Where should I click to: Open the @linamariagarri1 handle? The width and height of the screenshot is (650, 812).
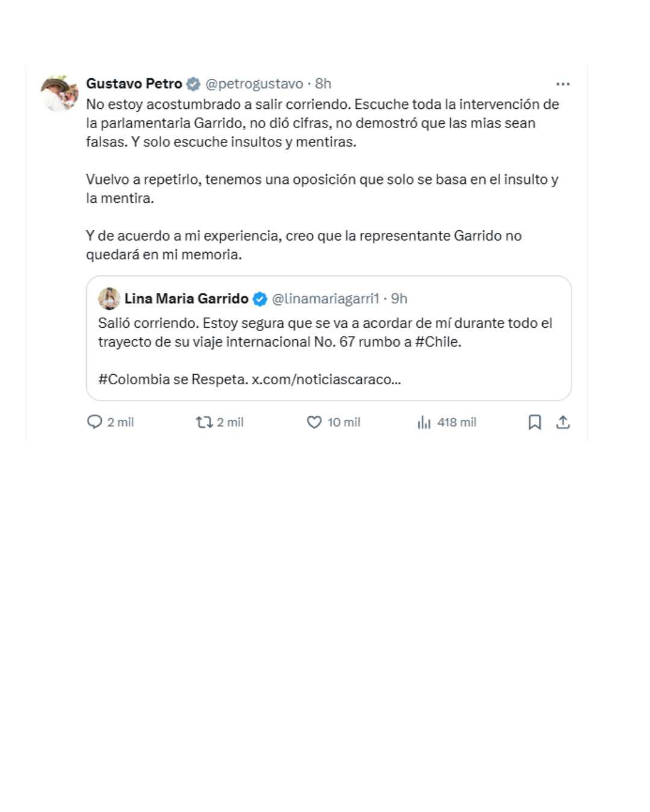coord(326,298)
